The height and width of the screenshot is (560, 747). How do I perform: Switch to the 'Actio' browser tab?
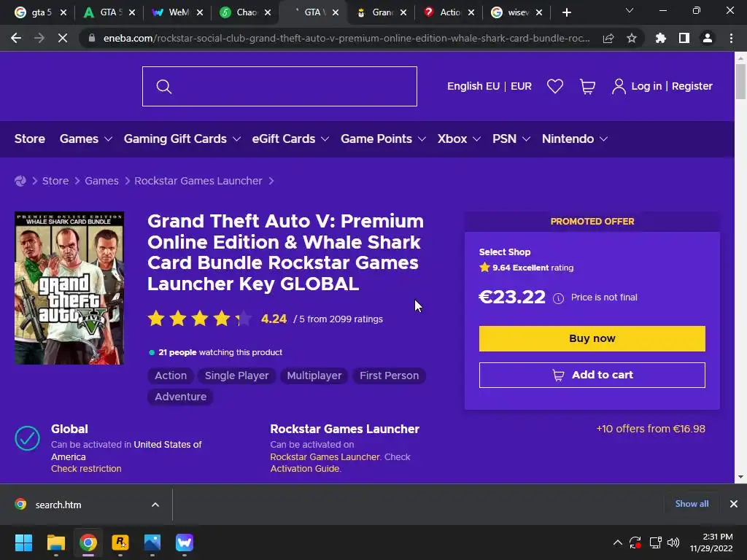point(449,12)
